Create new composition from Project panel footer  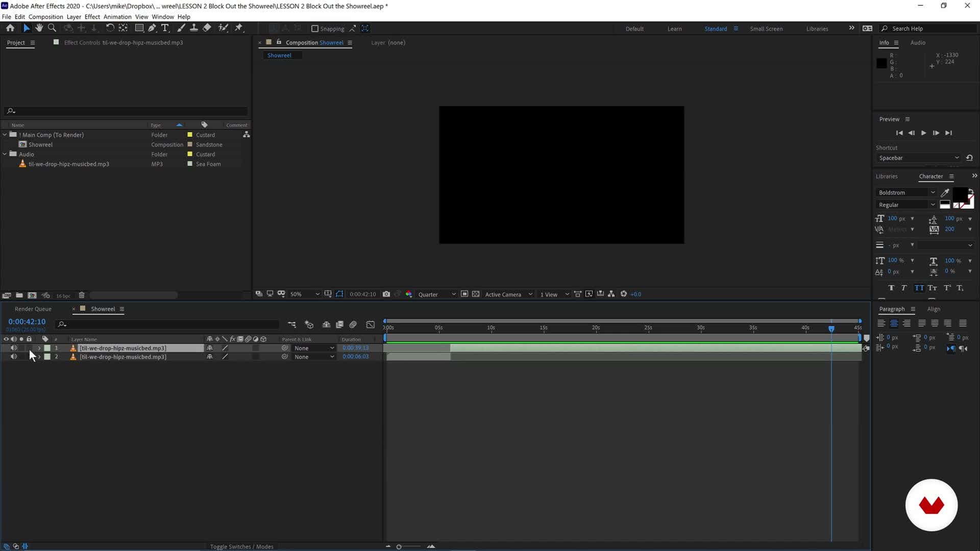[32, 295]
